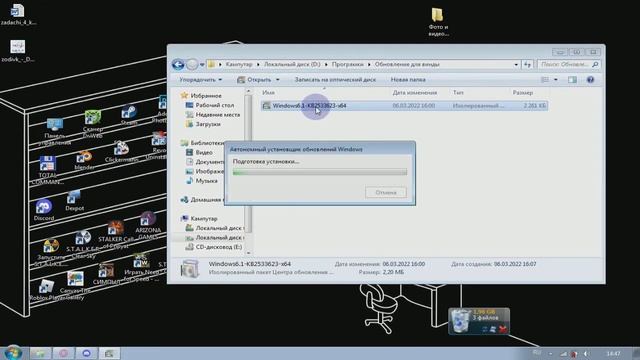Launch the blender desktop shortcut
The width and height of the screenshot is (640, 360).
pyautogui.click(x=84, y=160)
